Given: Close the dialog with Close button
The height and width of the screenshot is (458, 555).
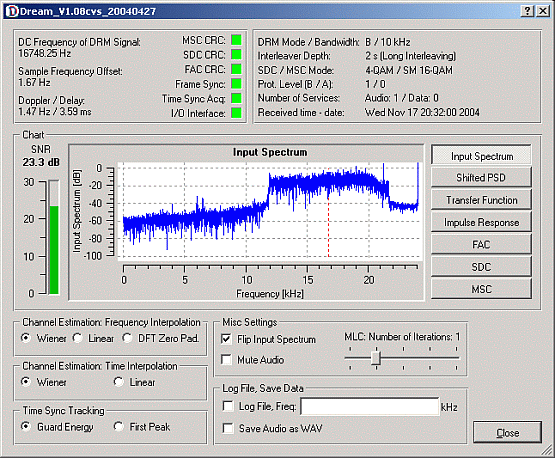Looking at the screenshot, I should click(x=507, y=433).
